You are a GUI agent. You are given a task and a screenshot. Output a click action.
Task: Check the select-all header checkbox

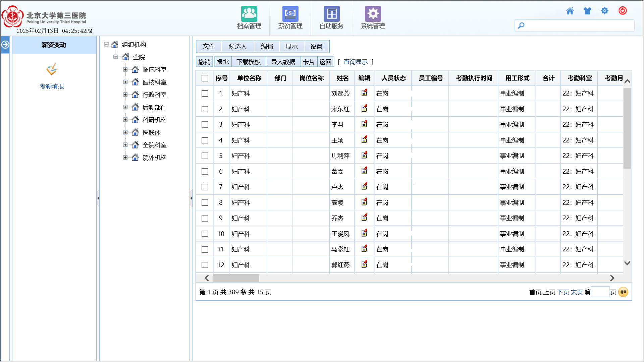point(205,78)
